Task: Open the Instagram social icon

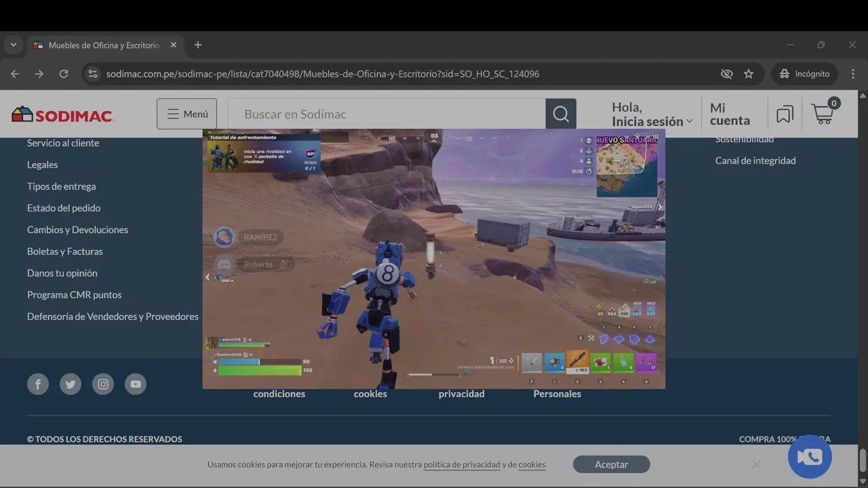Action: 103,384
